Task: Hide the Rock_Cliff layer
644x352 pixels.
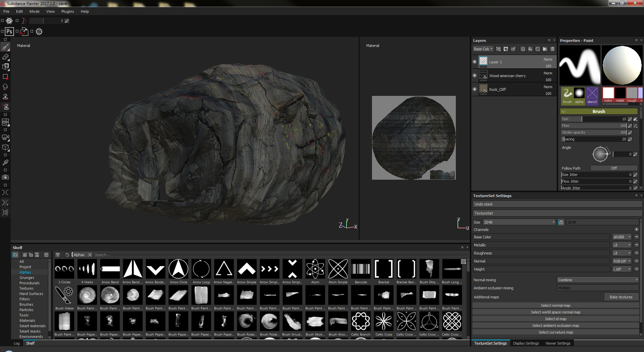Action: coord(475,89)
